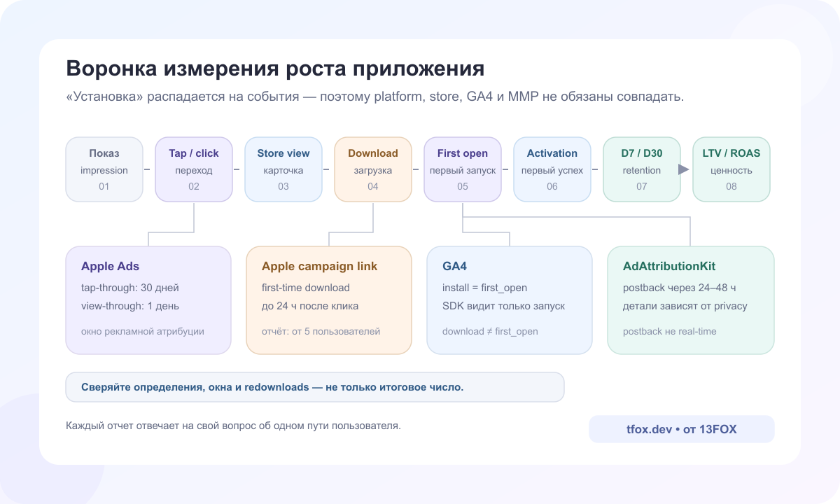Click 'окно рекламной атрибуции' footnote

[x=143, y=331]
